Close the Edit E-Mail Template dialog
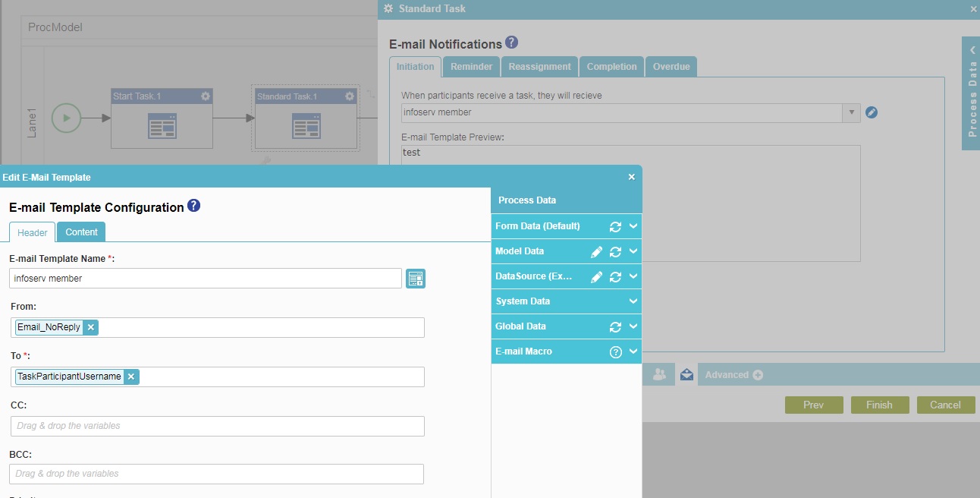 631,177
